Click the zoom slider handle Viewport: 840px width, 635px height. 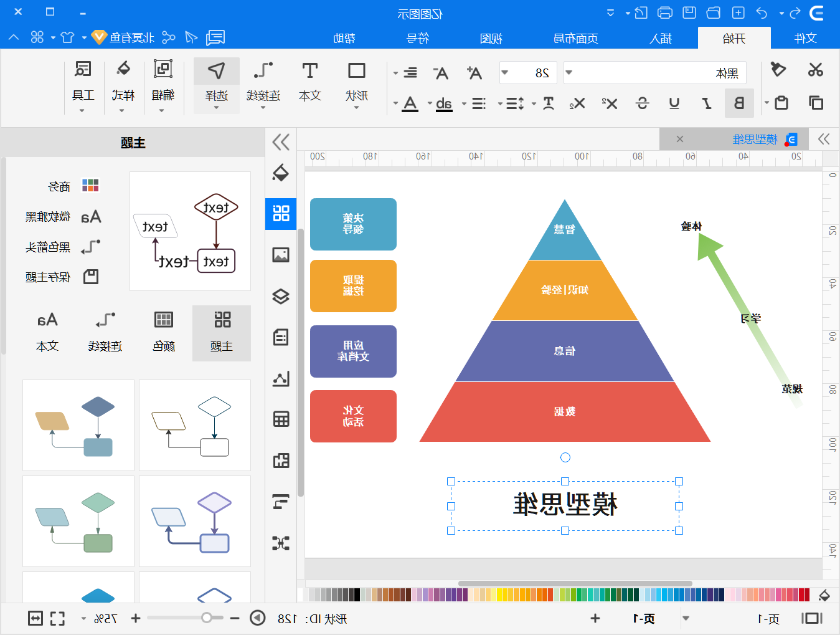click(x=207, y=618)
